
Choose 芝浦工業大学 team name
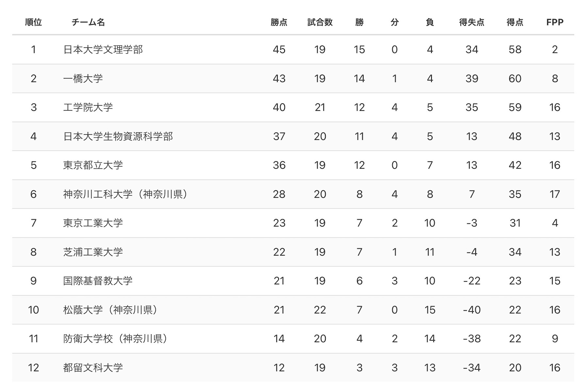pos(93,252)
